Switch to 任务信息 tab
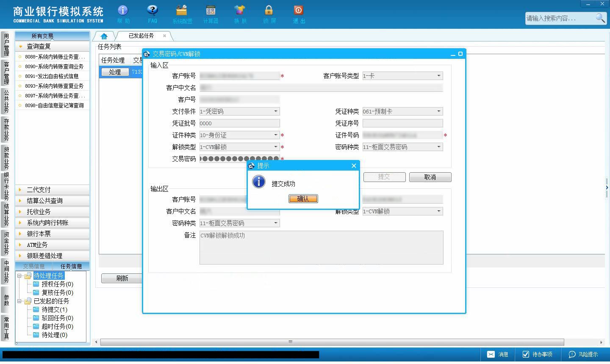 [71, 266]
